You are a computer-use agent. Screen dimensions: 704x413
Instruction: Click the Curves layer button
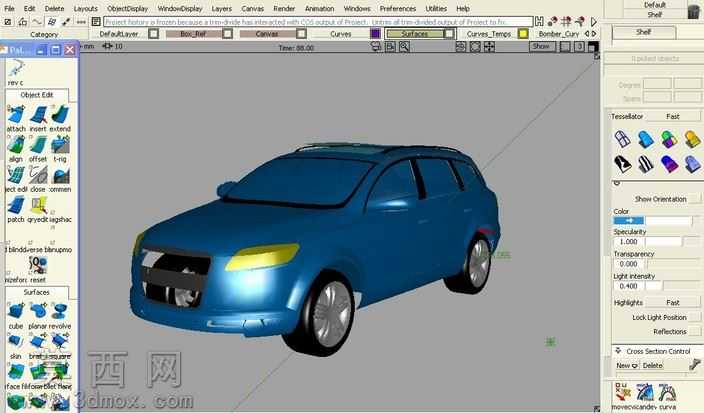[340, 34]
